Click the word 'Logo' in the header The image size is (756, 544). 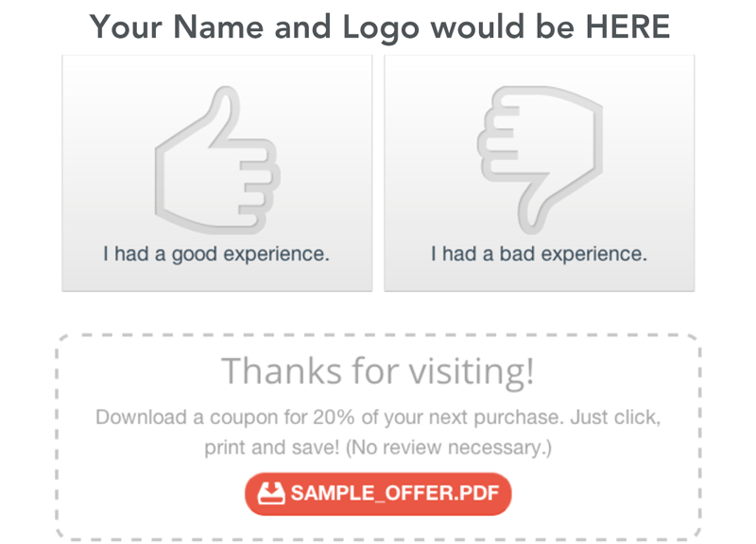coord(381,29)
